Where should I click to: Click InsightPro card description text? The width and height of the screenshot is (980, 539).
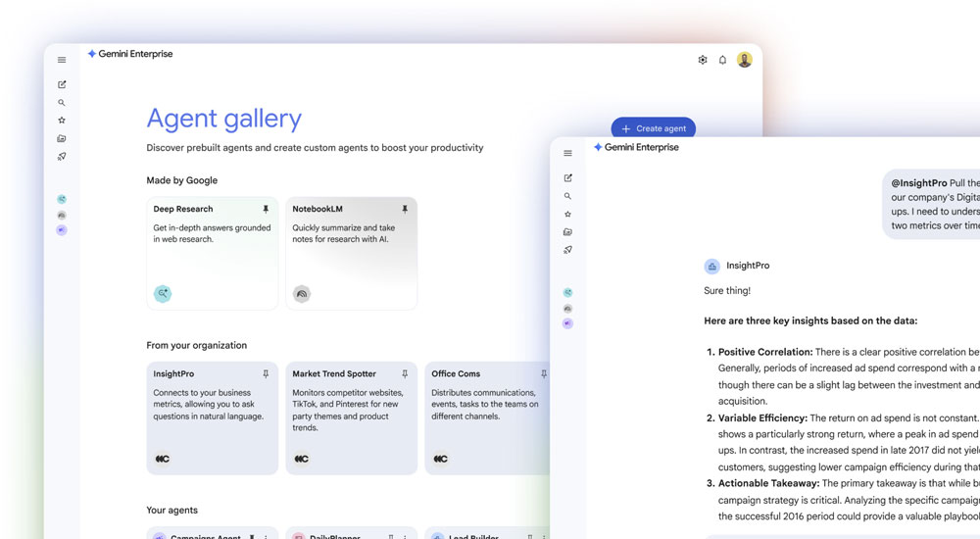[x=208, y=404]
